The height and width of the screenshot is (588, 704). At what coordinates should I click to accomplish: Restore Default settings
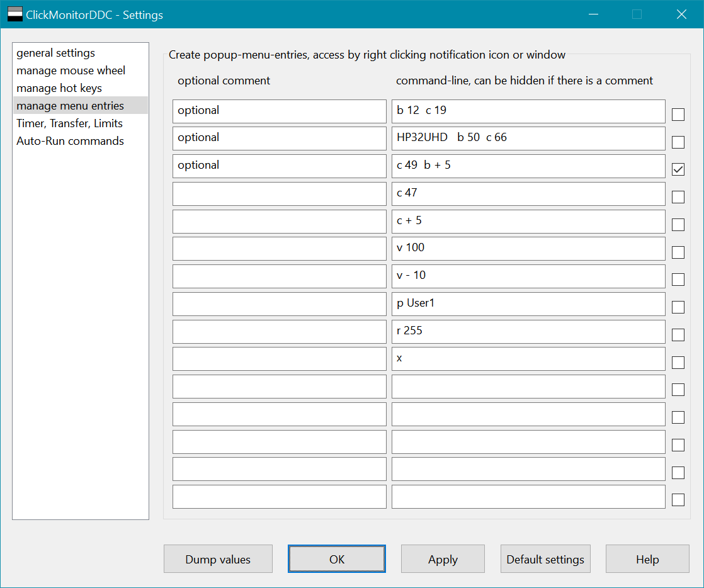545,559
